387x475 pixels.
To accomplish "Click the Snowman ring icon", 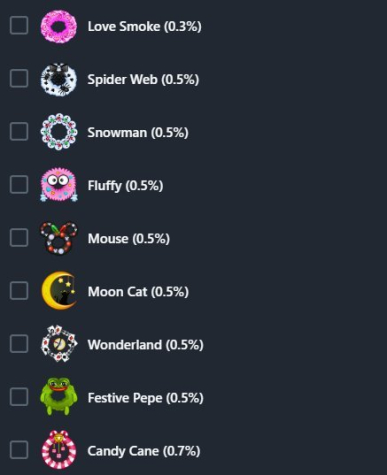I will pos(59,132).
